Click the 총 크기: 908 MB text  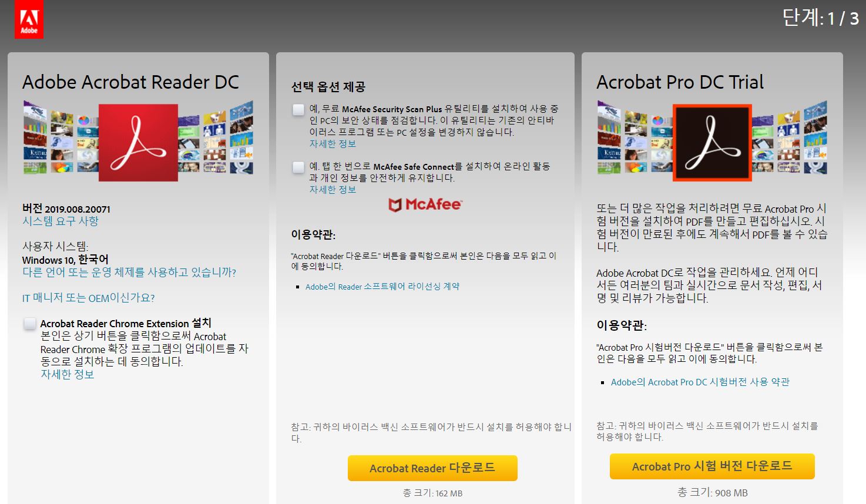click(x=713, y=493)
